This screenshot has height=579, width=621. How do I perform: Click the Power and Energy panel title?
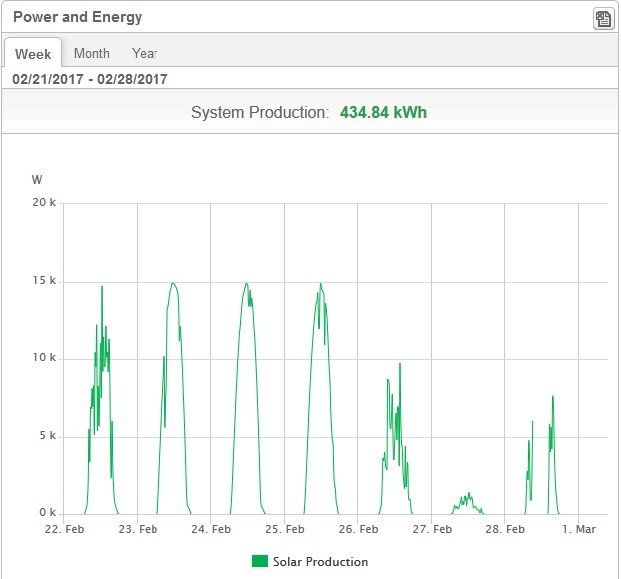pyautogui.click(x=78, y=17)
